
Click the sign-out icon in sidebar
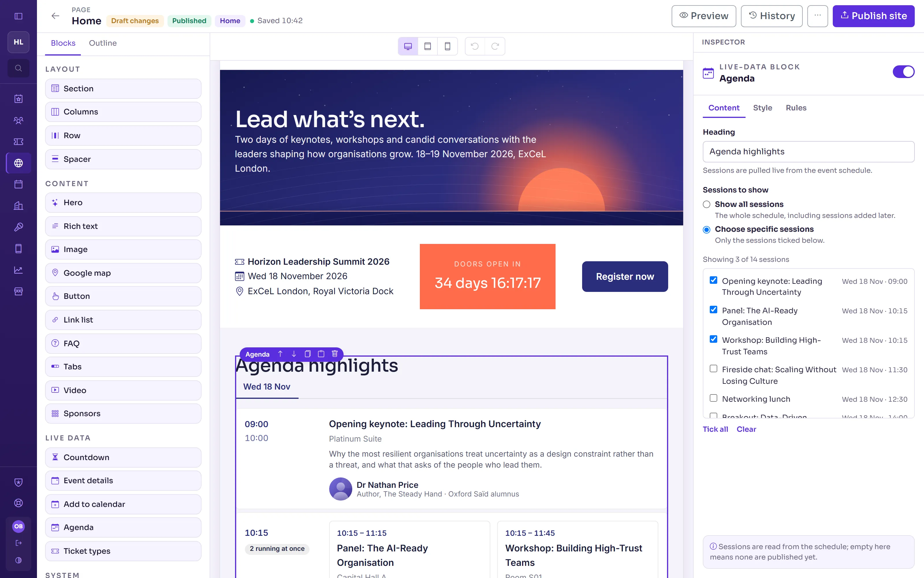[x=18, y=543]
